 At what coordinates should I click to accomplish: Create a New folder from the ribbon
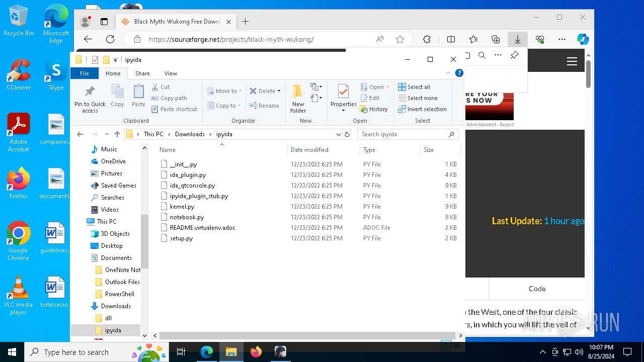click(x=298, y=99)
